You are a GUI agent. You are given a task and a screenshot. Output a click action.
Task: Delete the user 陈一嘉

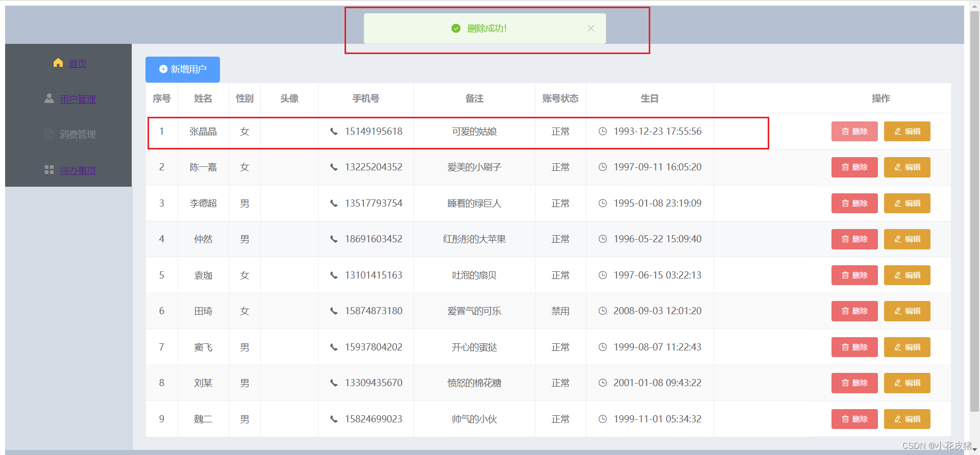[x=854, y=167]
